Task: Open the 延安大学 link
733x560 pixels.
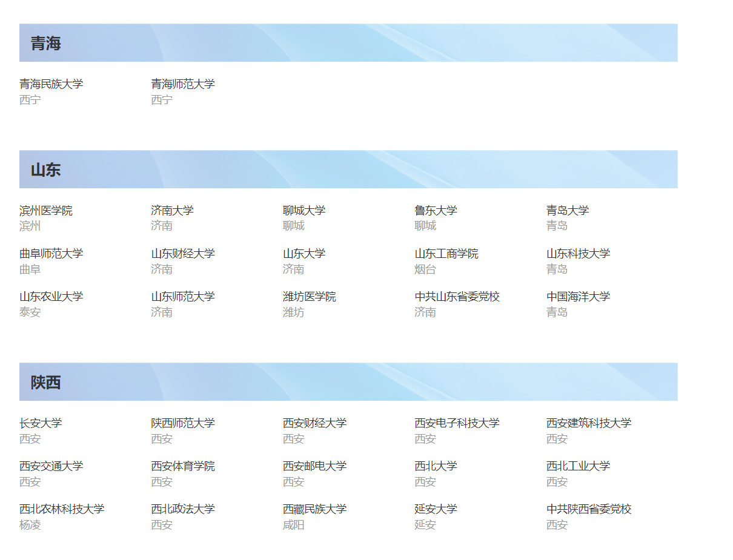Action: tap(435, 509)
